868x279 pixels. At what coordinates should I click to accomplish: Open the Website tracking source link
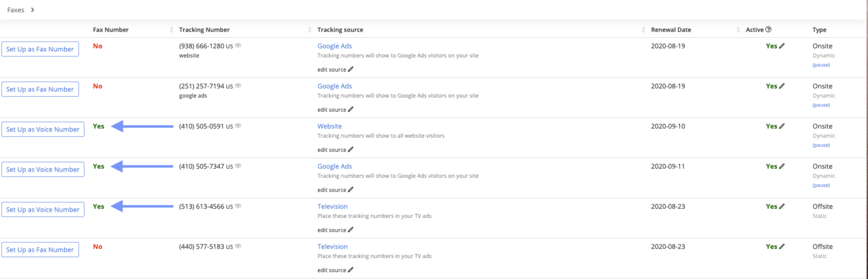pos(329,126)
